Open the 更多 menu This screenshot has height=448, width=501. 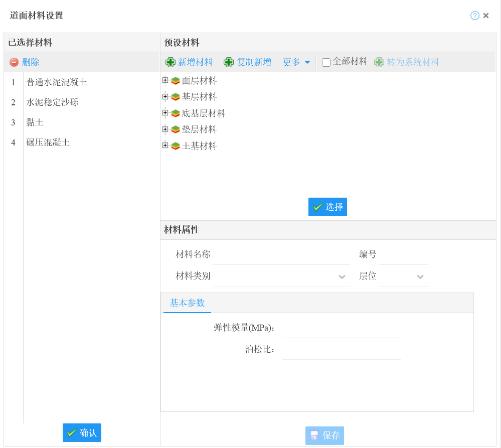(296, 62)
